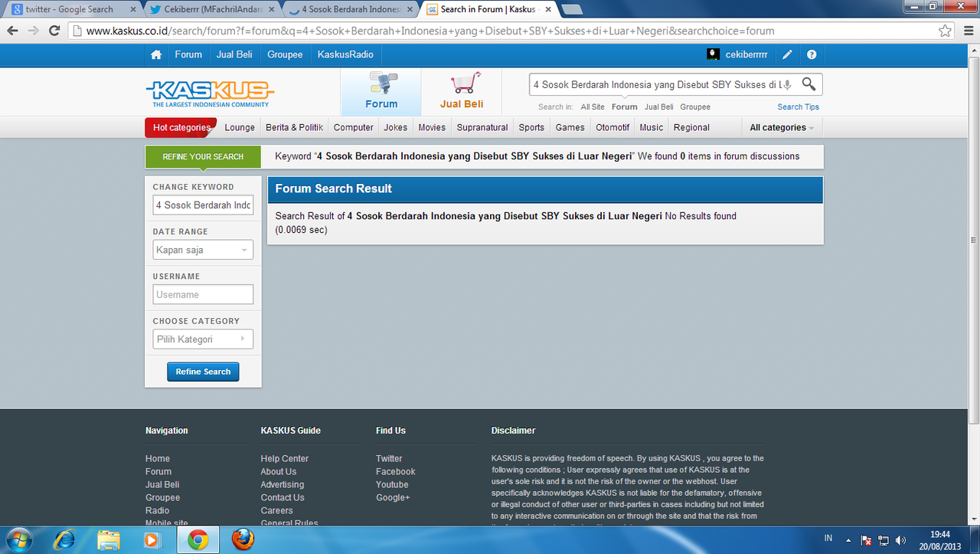Open Movies category

coord(432,128)
